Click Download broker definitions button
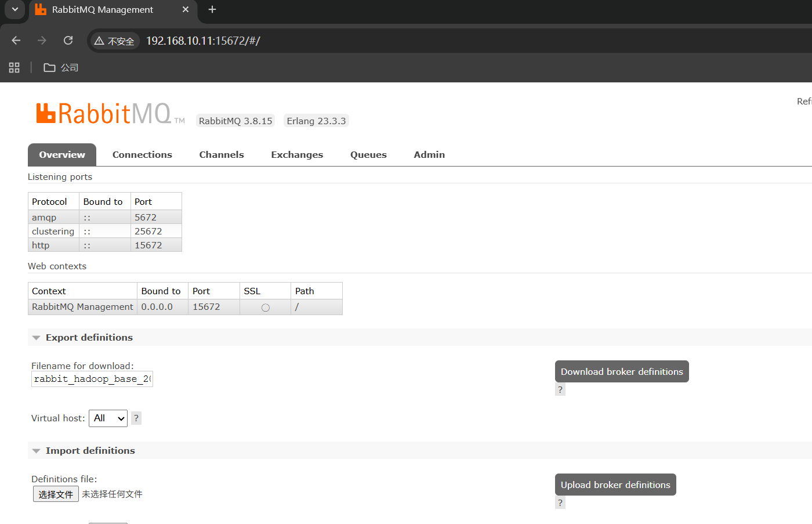This screenshot has width=812, height=524. click(x=622, y=371)
